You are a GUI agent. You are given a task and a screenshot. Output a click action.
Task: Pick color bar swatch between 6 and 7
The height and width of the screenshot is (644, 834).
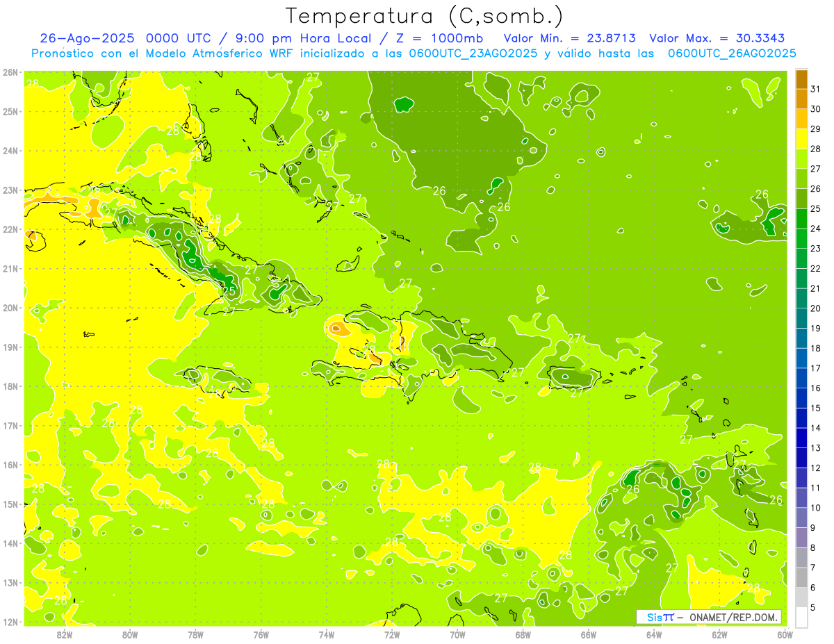(x=801, y=577)
